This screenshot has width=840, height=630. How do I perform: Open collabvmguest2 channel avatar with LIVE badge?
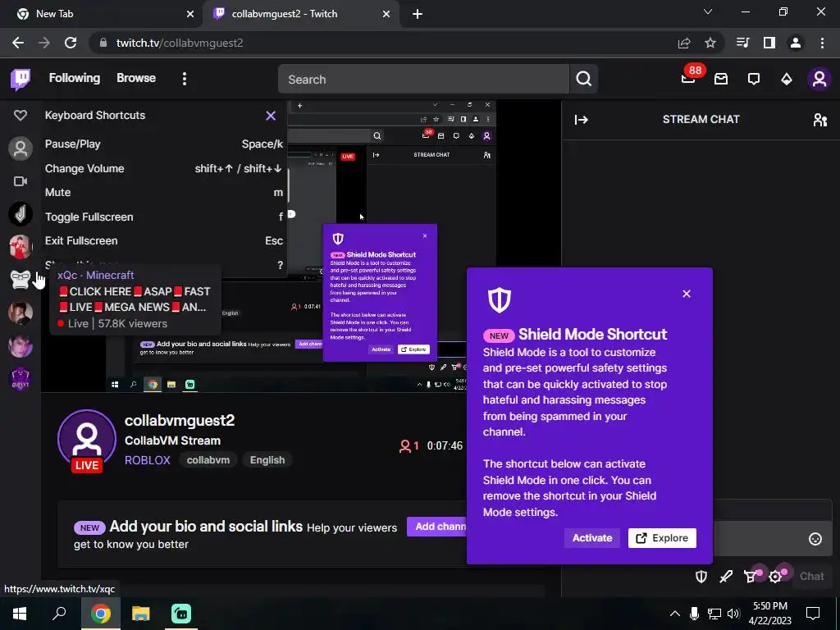[x=87, y=441]
